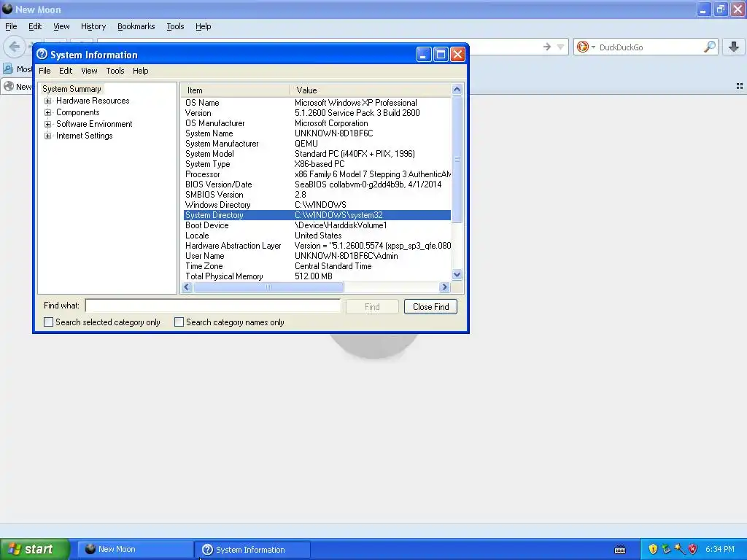Viewport: 747px width, 560px height.
Task: Open the address bar history dropdown arrow
Action: coord(560,47)
